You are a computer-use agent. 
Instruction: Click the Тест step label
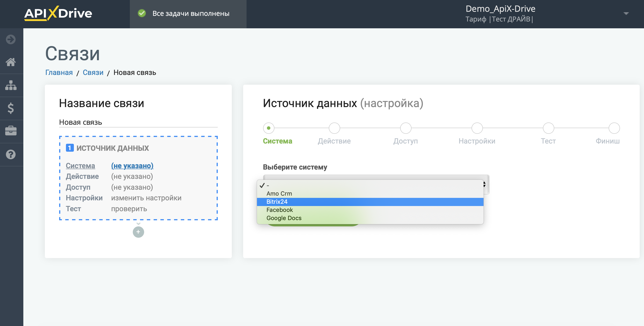tap(548, 141)
